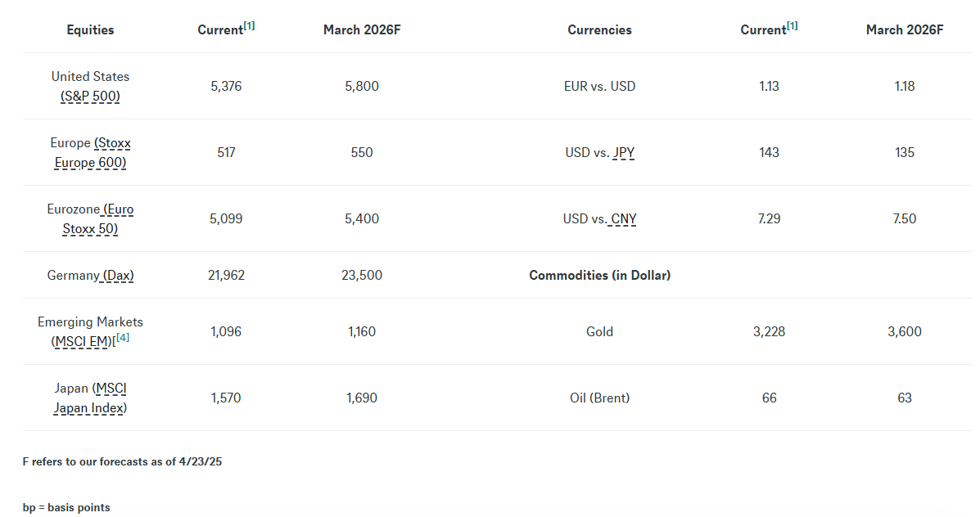Click the Equities column header
The image size is (980, 517).
(x=90, y=30)
